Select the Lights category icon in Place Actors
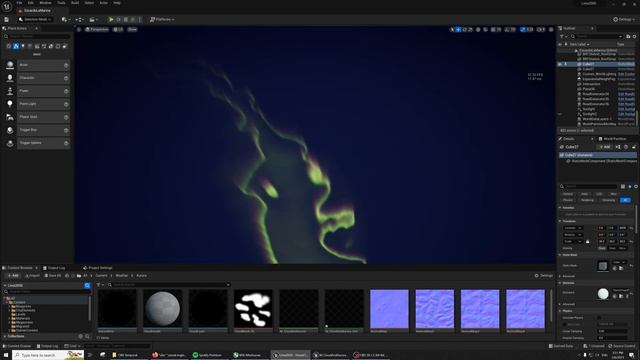This screenshot has width=640, height=360. [23, 46]
